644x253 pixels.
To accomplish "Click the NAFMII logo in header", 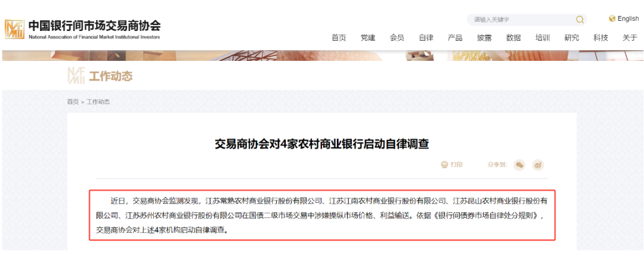I will click(14, 29).
